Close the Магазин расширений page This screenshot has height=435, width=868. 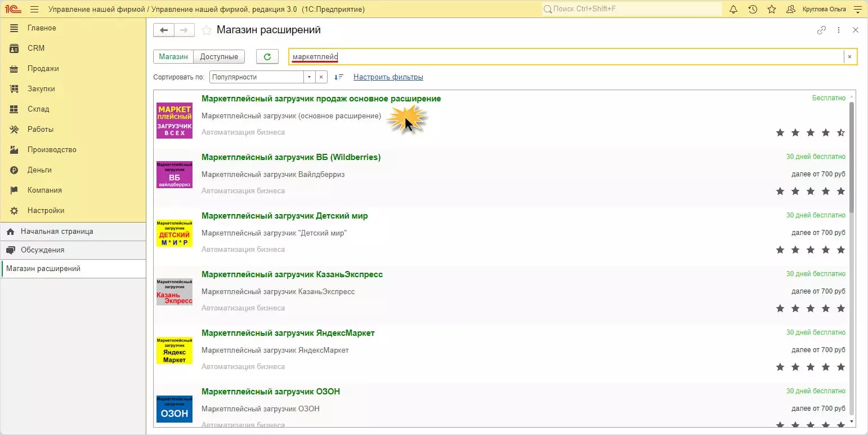click(856, 30)
